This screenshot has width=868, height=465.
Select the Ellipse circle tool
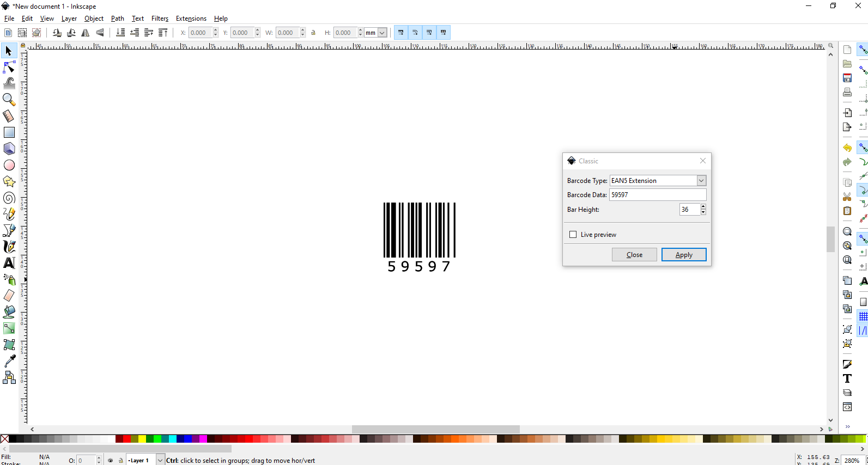click(x=9, y=165)
